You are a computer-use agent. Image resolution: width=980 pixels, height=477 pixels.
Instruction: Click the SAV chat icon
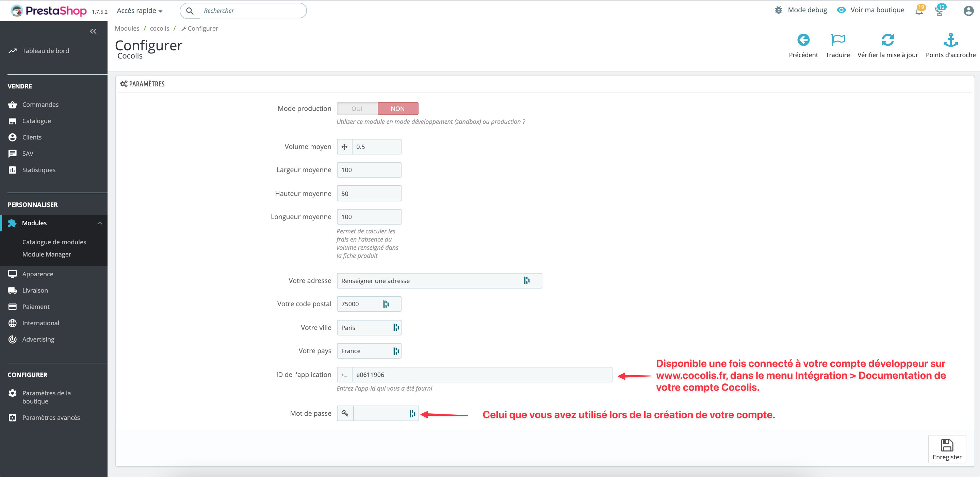point(13,154)
